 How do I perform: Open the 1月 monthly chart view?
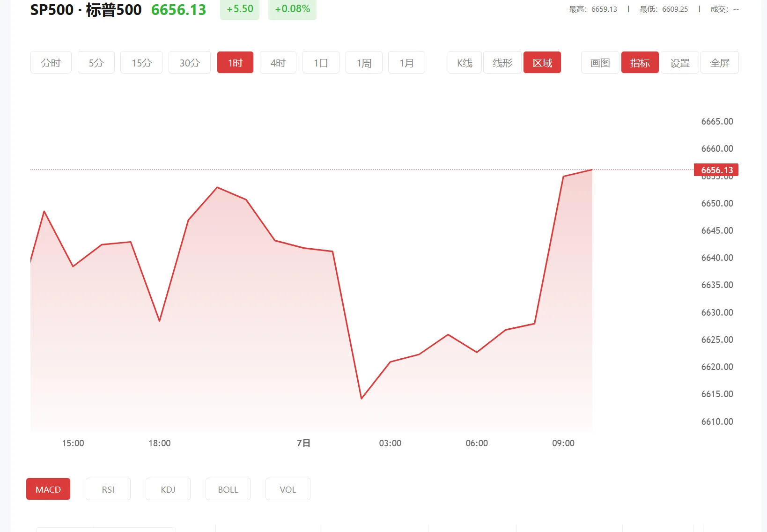[x=406, y=62]
